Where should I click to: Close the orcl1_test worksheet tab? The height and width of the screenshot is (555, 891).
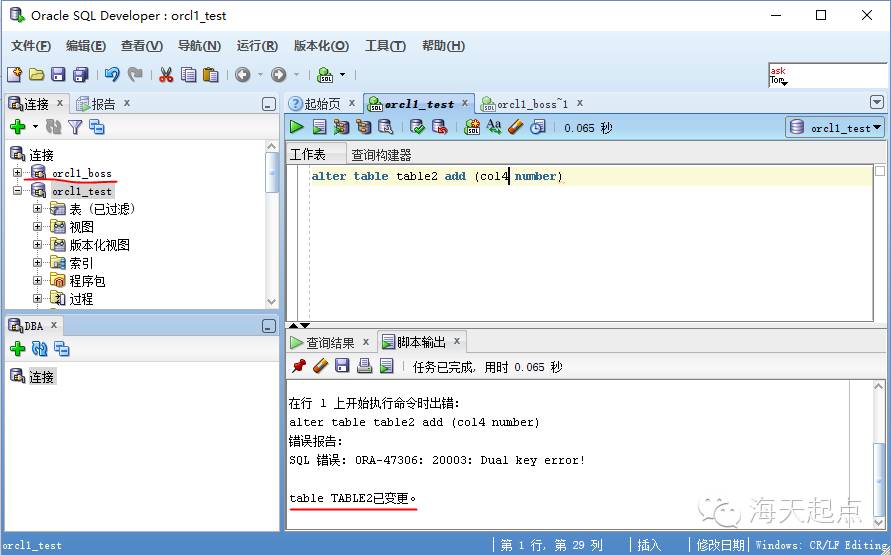[x=464, y=103]
